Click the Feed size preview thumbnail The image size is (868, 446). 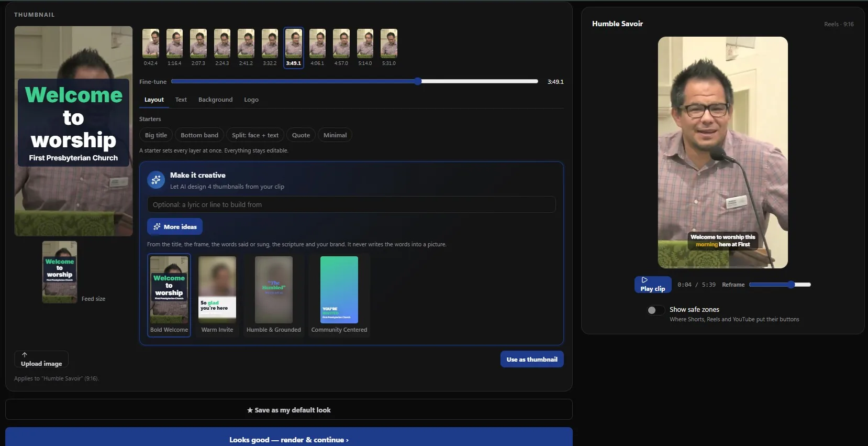(x=60, y=272)
